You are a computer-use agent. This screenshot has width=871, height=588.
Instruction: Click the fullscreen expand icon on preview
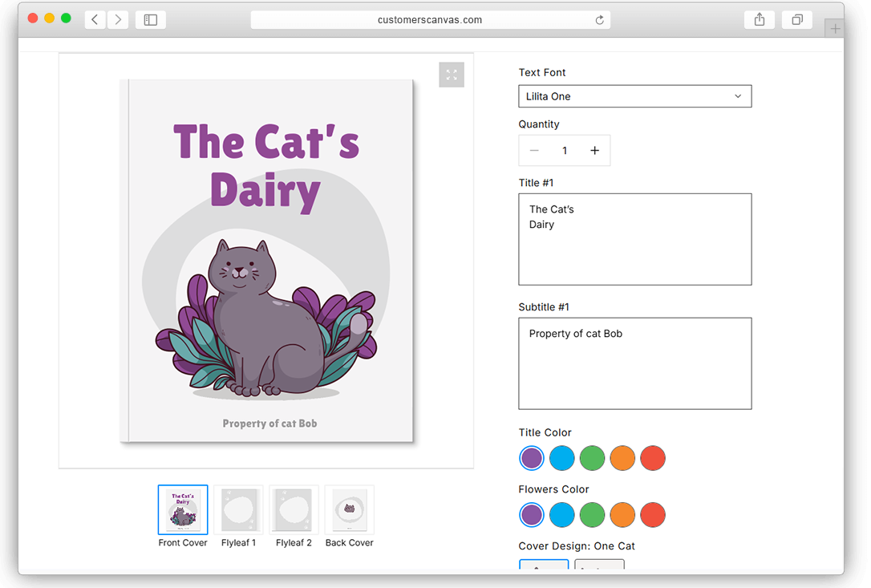coord(451,75)
